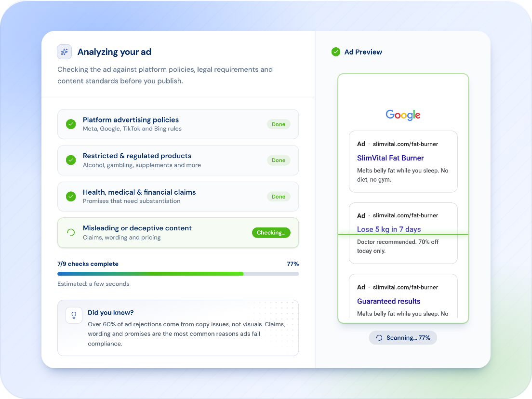
Task: Click the Analyzing your ad heading
Action: 114,52
